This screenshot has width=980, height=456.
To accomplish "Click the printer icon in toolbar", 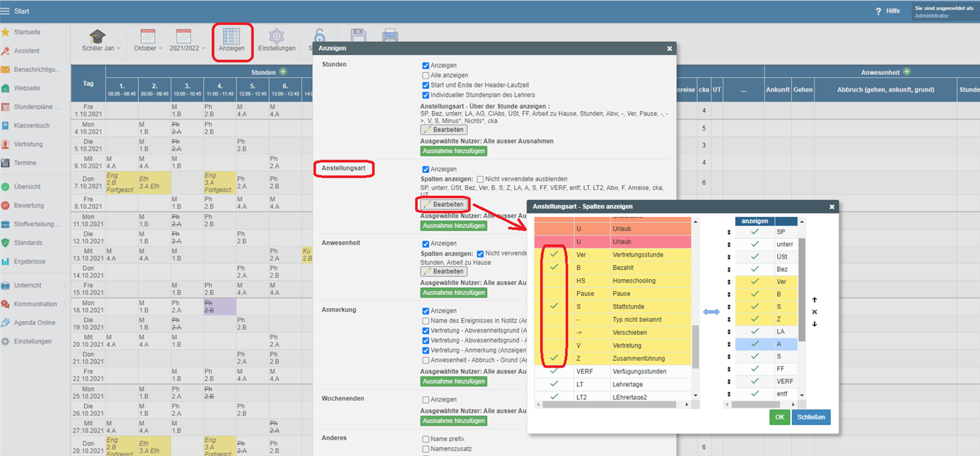I will [x=390, y=36].
